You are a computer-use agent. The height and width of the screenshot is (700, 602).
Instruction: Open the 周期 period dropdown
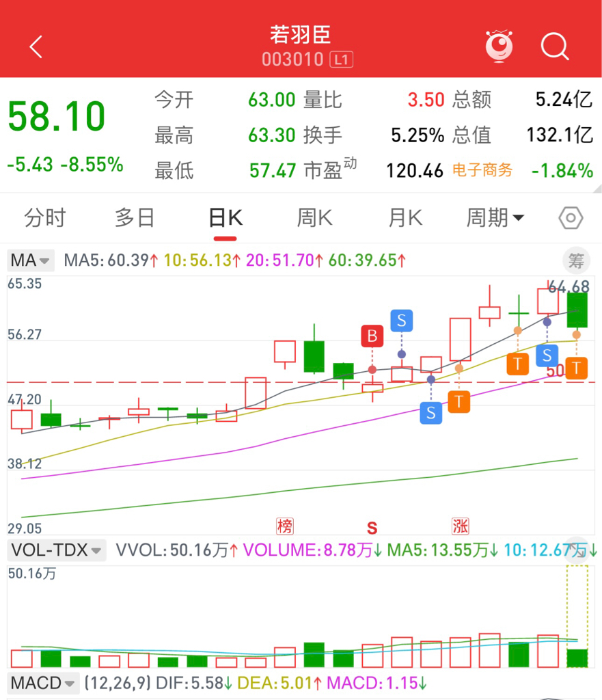click(x=495, y=218)
